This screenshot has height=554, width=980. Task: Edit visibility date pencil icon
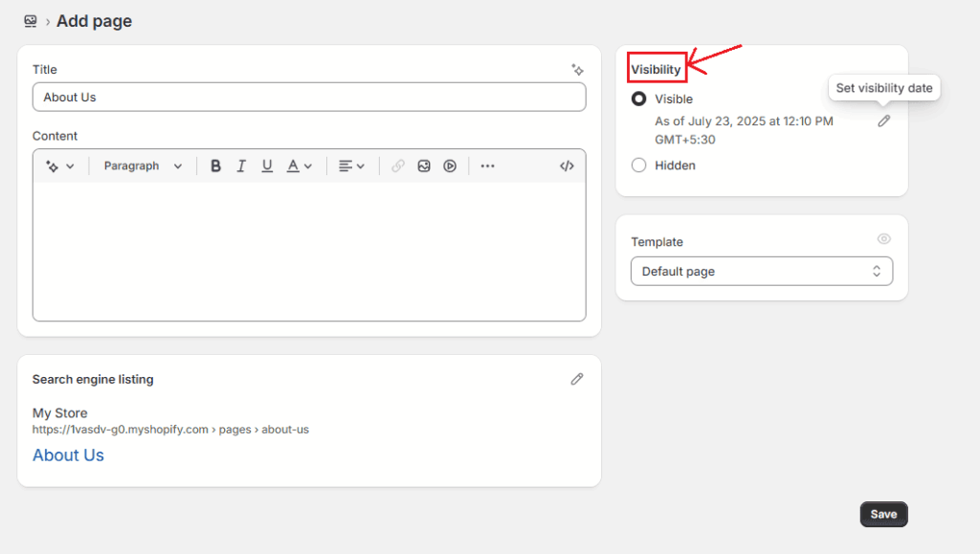click(883, 122)
